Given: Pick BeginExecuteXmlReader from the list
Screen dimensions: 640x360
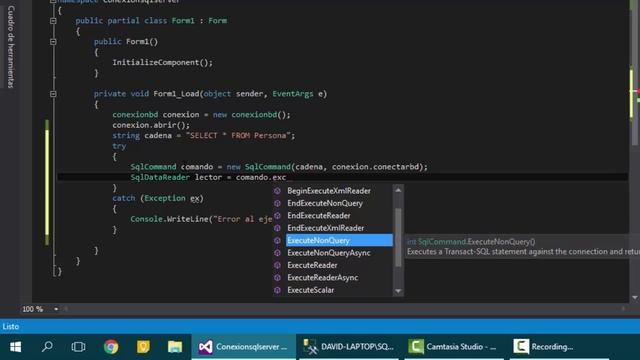Looking at the screenshot, I should click(329, 191).
